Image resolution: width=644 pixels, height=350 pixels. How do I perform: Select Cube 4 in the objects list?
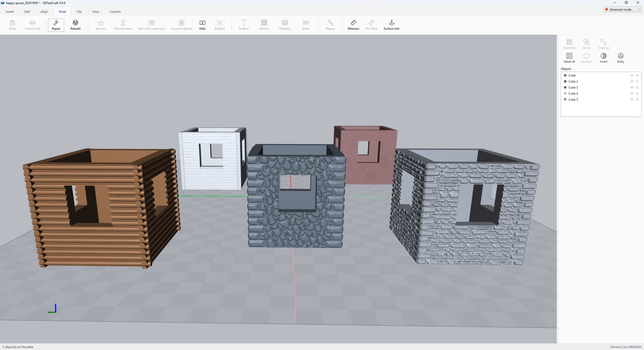[601, 94]
